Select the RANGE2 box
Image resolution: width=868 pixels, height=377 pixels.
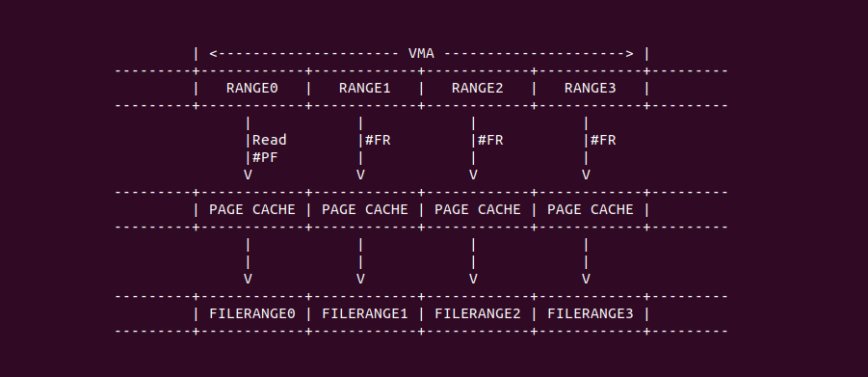point(477,88)
